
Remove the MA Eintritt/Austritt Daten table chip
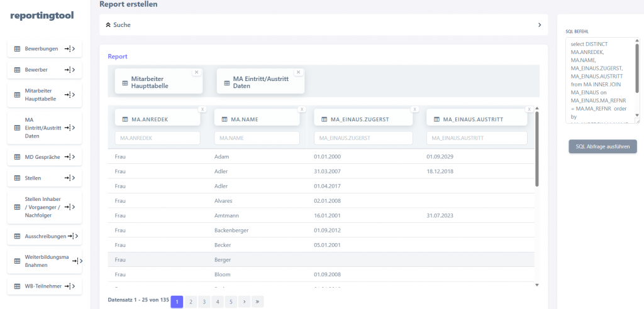coord(298,72)
